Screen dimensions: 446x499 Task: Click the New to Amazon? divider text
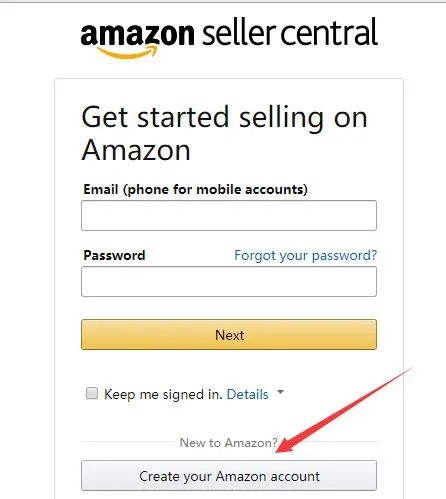(228, 443)
